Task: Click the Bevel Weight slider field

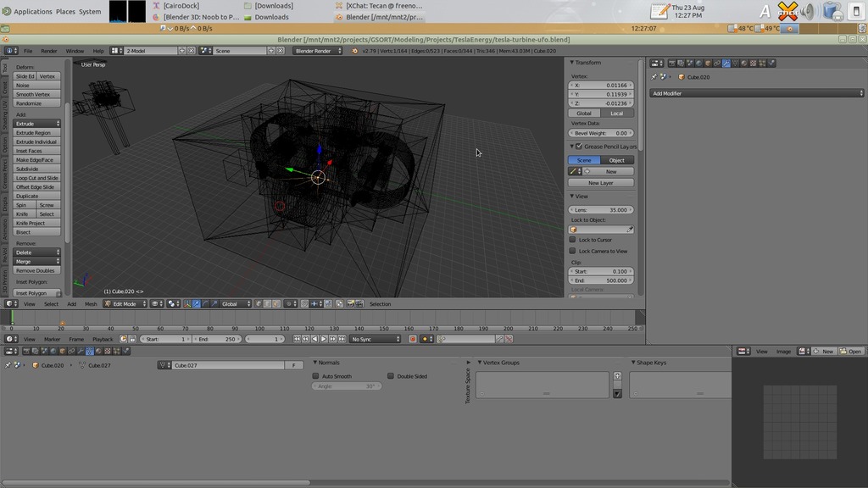Action: (x=601, y=133)
